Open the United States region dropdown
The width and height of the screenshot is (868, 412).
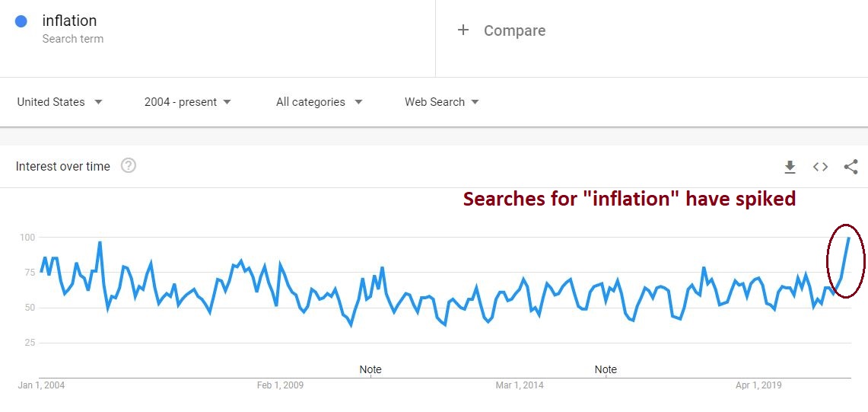click(59, 102)
